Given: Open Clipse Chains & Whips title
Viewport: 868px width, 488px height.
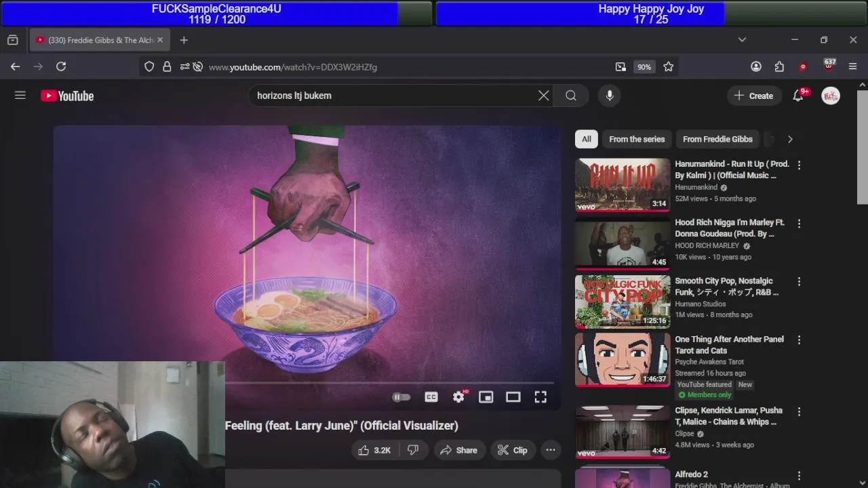Looking at the screenshot, I should pyautogui.click(x=728, y=416).
